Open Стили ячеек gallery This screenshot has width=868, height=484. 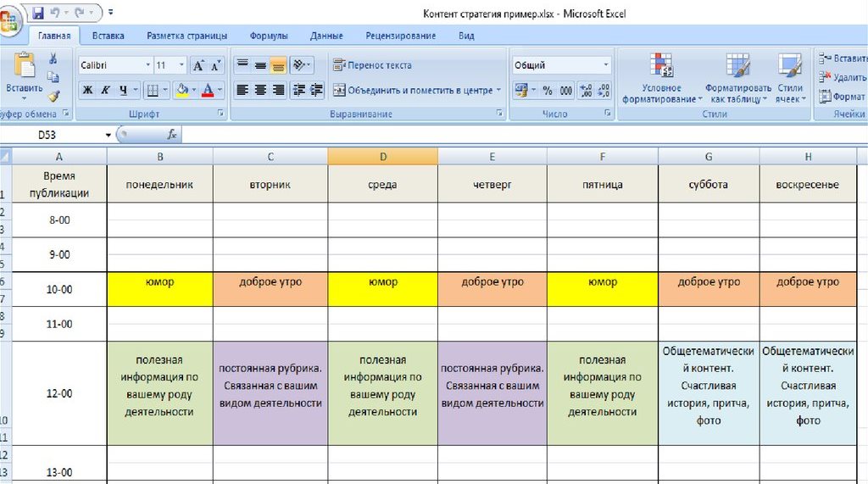(790, 77)
